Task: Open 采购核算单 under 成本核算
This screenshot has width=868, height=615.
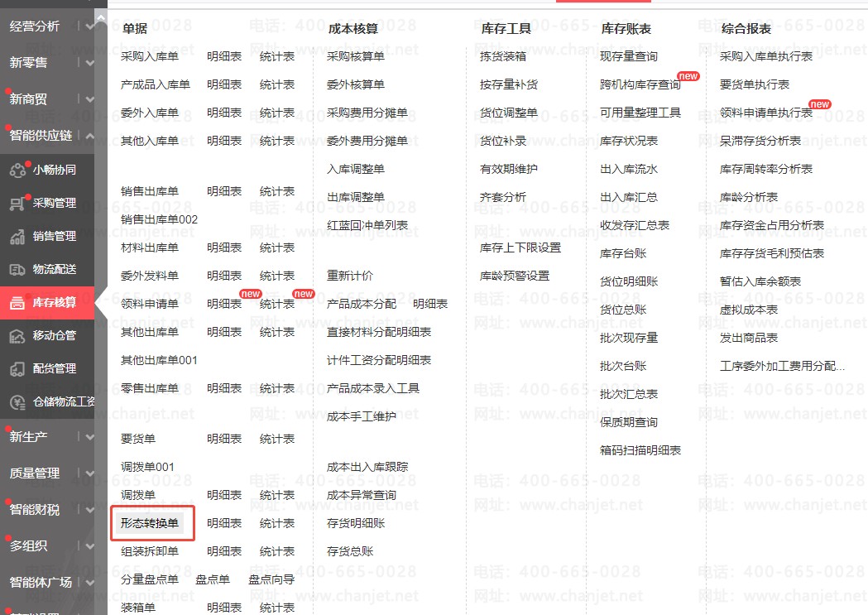Action: click(356, 57)
